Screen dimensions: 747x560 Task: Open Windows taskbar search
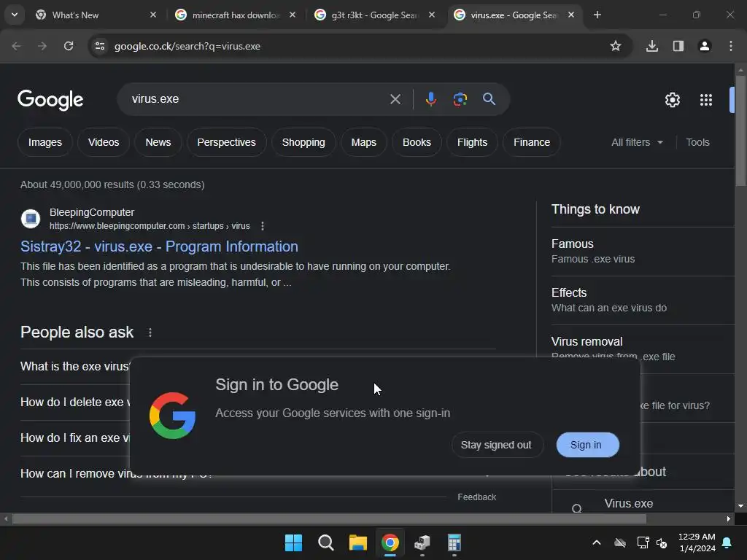(x=326, y=542)
